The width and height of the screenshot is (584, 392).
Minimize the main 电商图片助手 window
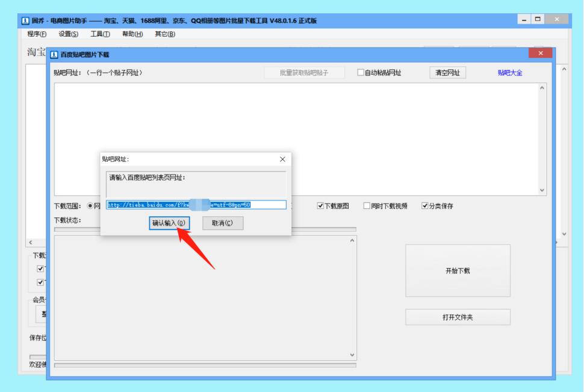[x=524, y=19]
